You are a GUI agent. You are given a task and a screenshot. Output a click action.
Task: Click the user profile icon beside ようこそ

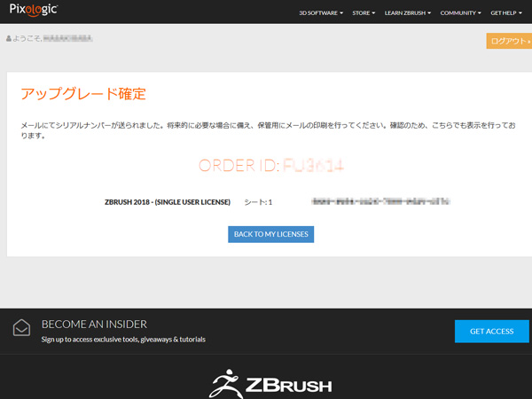[x=9, y=39]
